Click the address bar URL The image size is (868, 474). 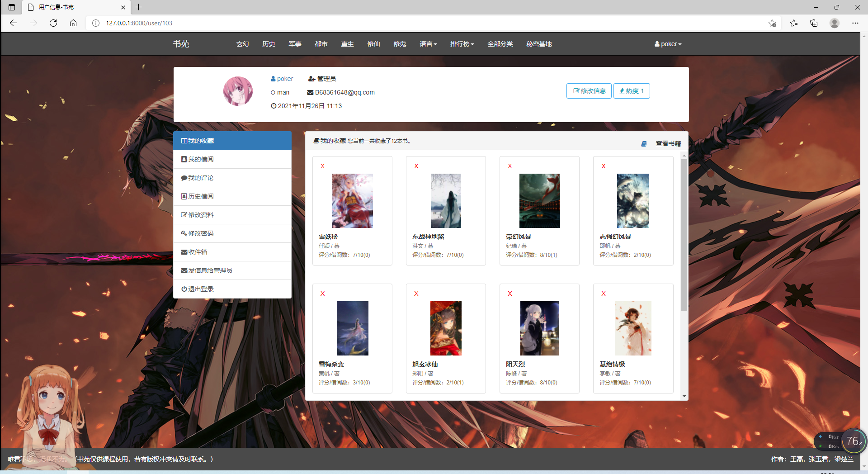tap(139, 23)
